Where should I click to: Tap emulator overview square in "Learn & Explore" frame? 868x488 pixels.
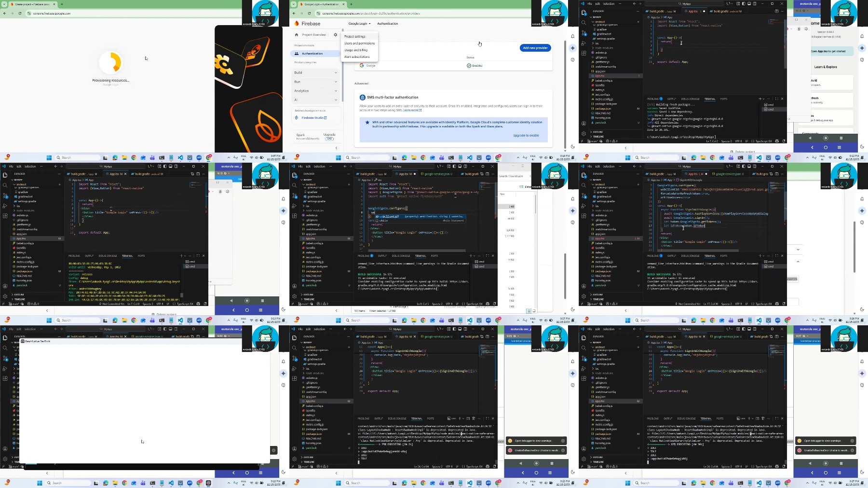point(841,138)
